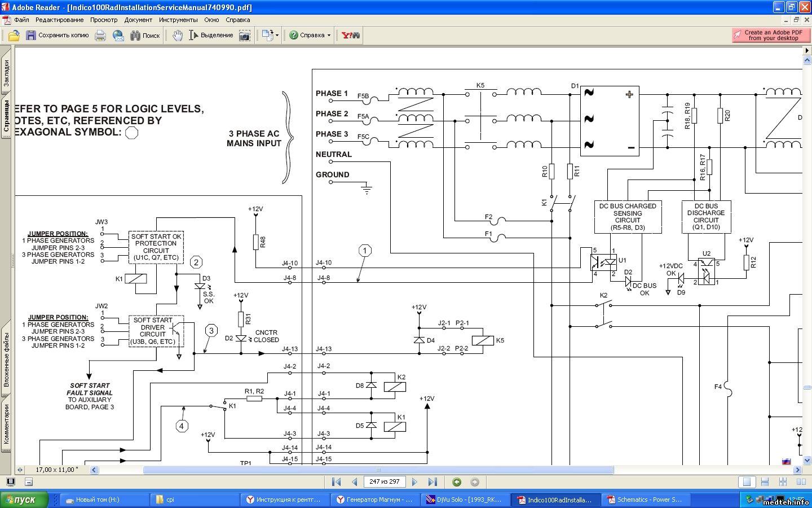Click the page number input field
This screenshot has width=812, height=508.
(x=385, y=482)
